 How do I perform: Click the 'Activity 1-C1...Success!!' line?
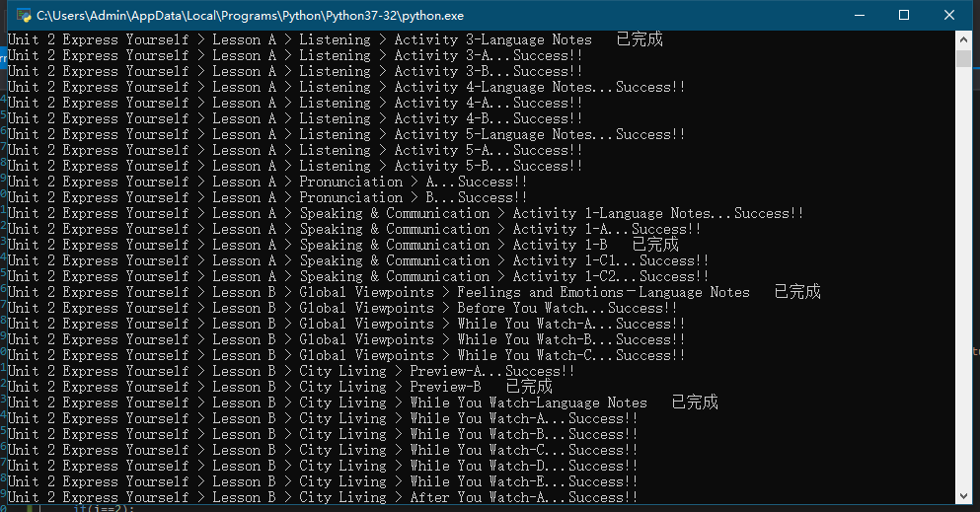pos(358,261)
